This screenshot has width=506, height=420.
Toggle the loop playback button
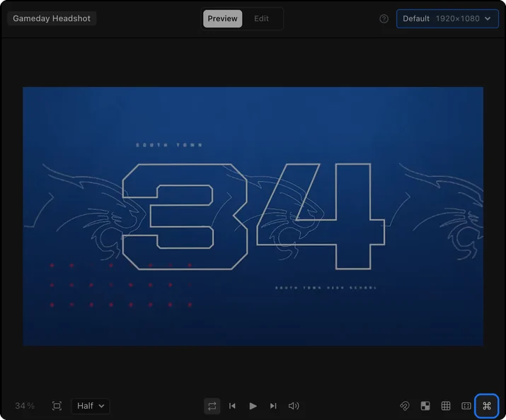pos(212,406)
